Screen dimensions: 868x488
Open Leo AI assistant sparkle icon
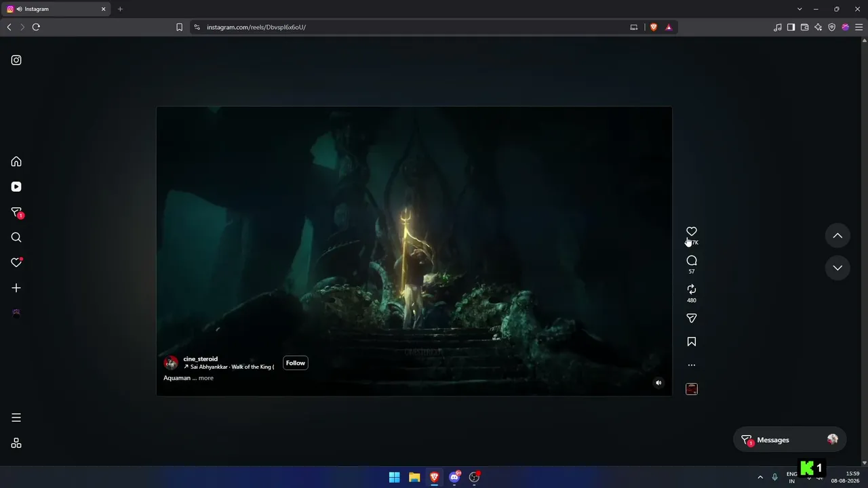point(818,27)
